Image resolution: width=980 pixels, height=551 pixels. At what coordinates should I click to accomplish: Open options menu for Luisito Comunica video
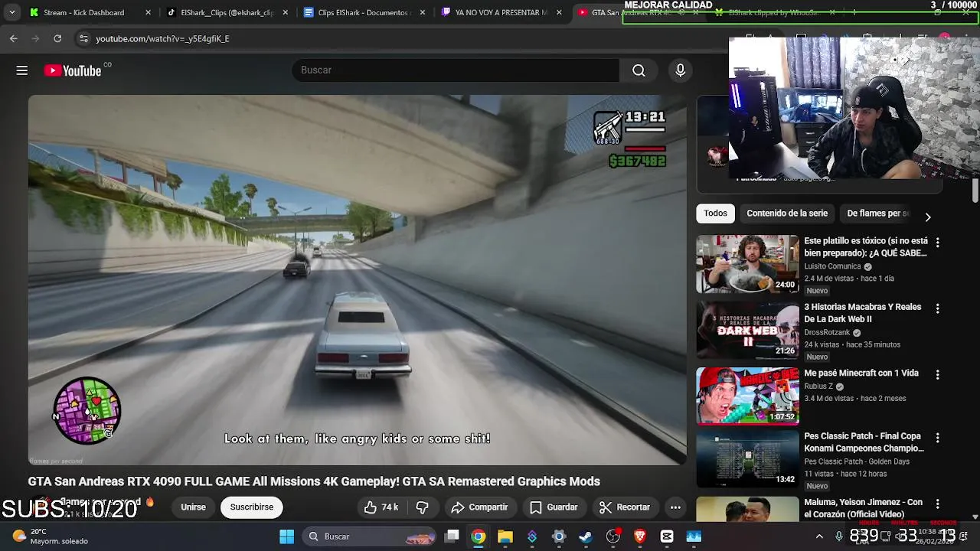937,243
